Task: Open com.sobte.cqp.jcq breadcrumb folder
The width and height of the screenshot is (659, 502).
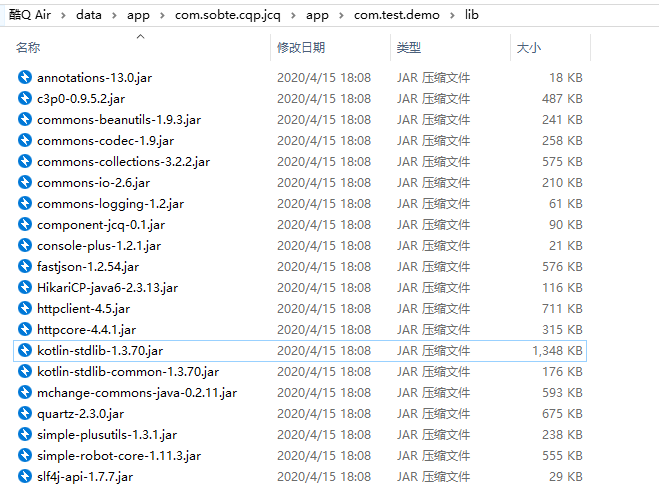Action: (228, 15)
